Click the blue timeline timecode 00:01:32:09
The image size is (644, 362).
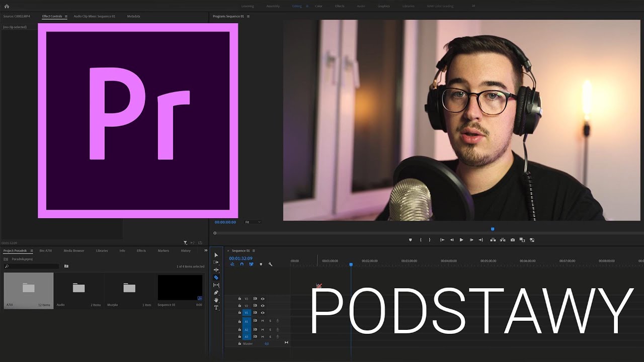point(241,258)
